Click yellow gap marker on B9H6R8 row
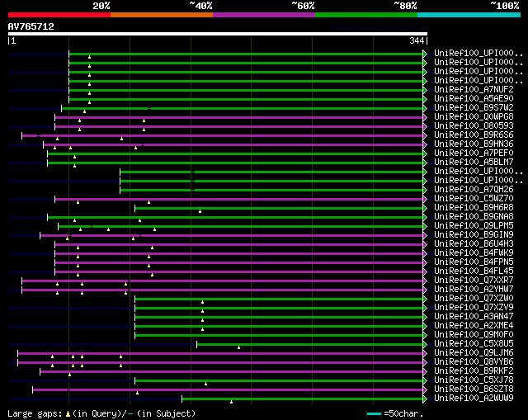The height and width of the screenshot is (420, 528). 200,211
